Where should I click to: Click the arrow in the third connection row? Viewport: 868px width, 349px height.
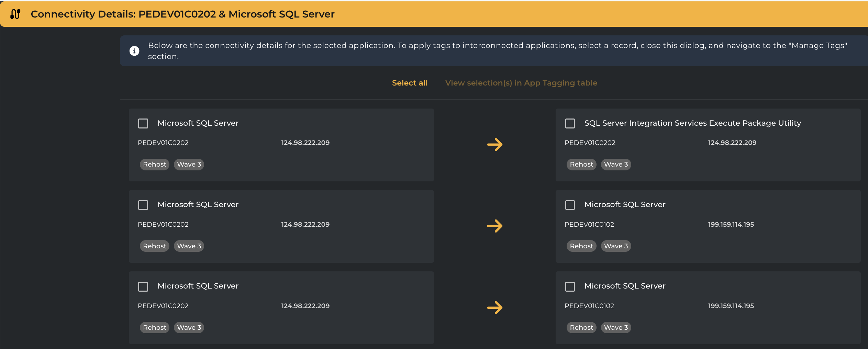[x=494, y=307]
